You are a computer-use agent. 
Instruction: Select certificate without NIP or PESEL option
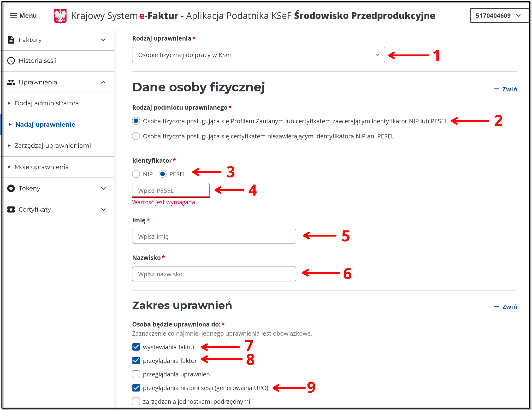tap(136, 136)
